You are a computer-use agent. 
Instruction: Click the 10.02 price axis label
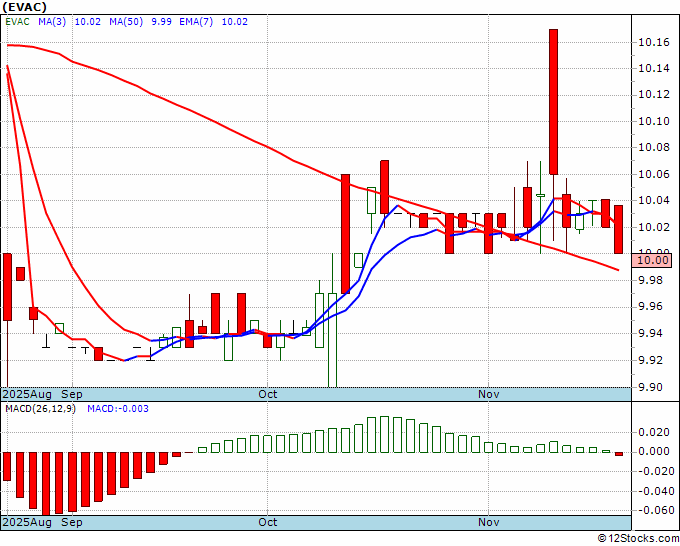click(x=654, y=227)
